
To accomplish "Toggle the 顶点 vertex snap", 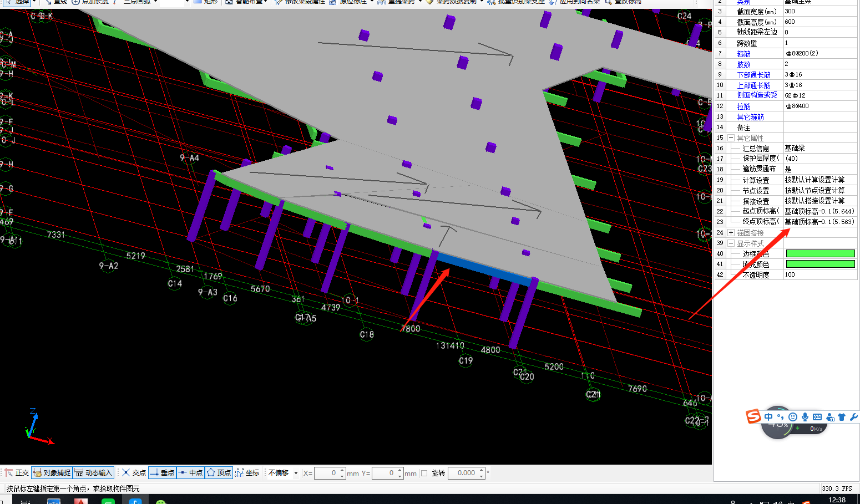I will tap(219, 473).
